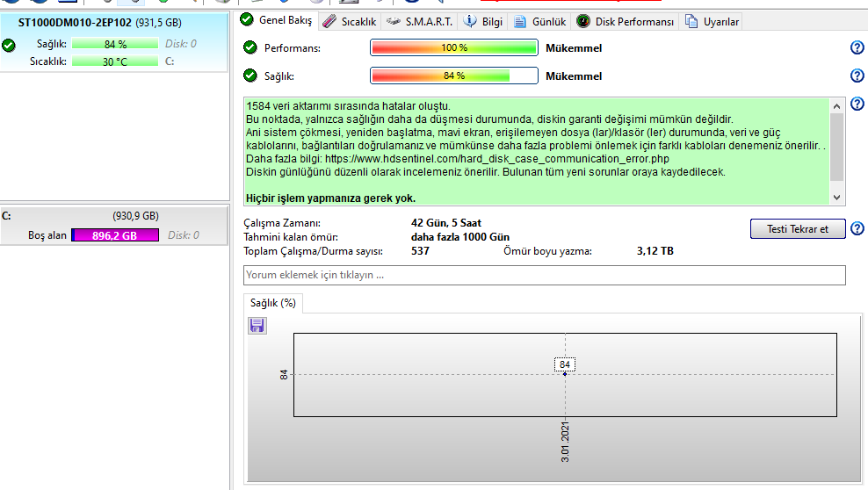Click the start/stop count value 537
Viewport: 868px width, 490px height.
pyautogui.click(x=420, y=250)
